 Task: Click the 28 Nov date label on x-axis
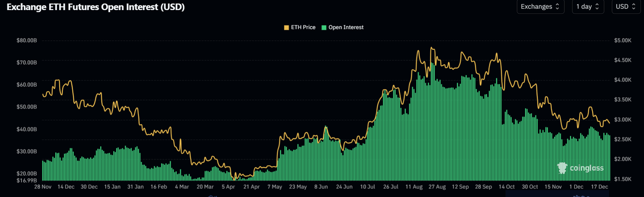pos(42,187)
